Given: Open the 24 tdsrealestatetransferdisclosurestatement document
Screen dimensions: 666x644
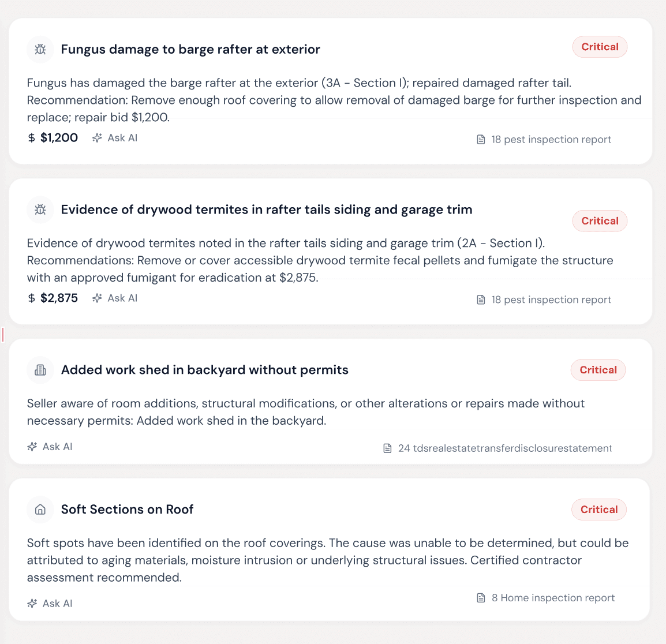Looking at the screenshot, I should [x=504, y=447].
